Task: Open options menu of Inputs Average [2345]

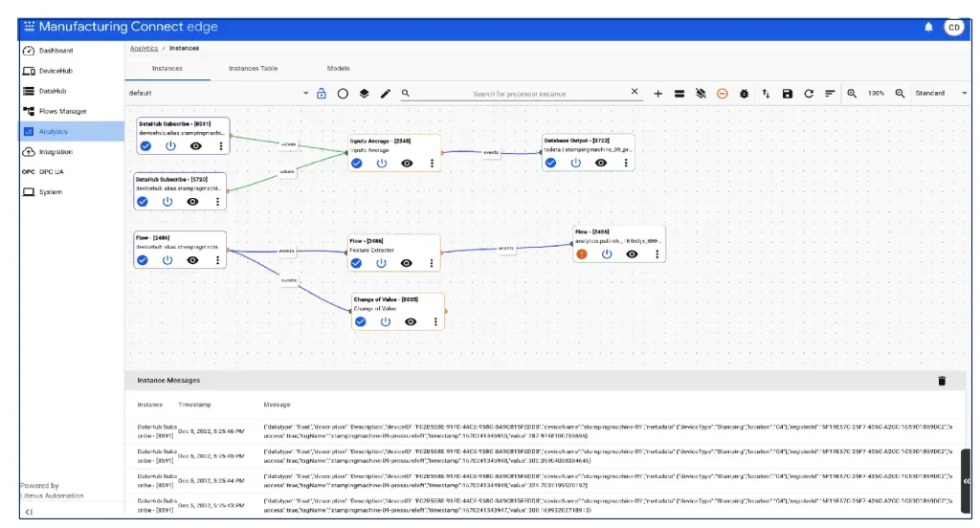Action: click(432, 163)
